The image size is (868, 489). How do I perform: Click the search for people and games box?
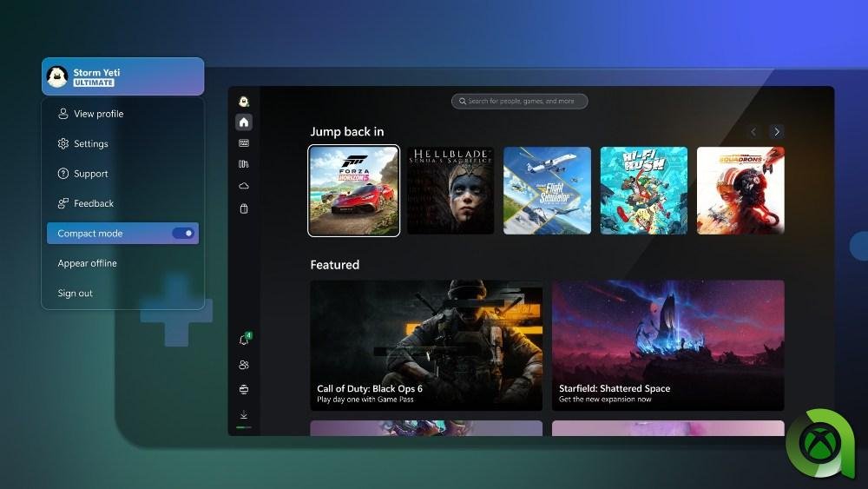click(x=519, y=102)
